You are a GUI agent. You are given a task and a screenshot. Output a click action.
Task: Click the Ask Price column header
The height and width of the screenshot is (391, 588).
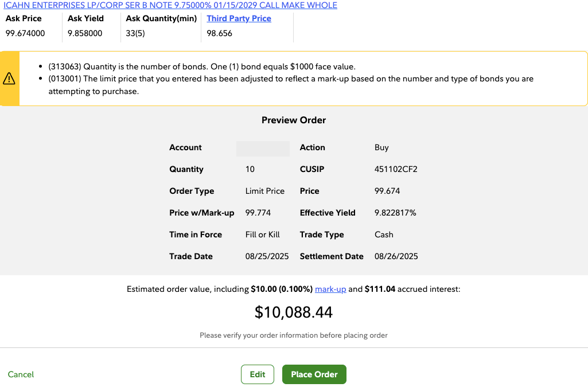[x=24, y=18]
